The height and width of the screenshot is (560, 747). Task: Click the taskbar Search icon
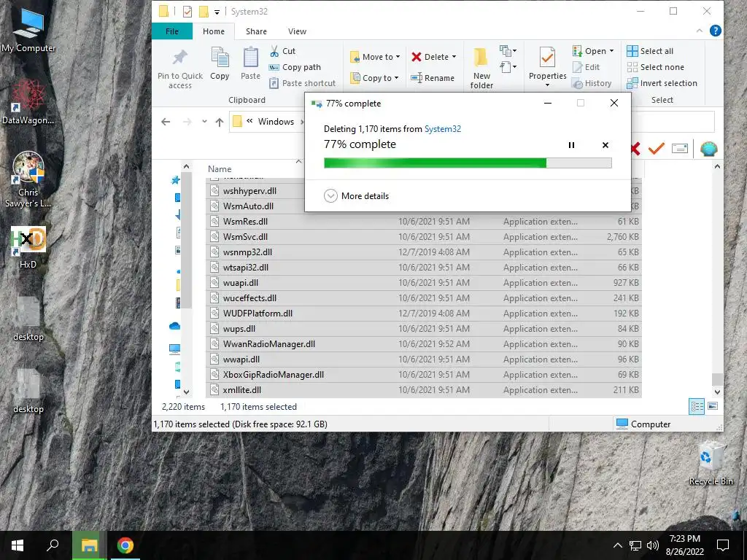click(x=53, y=545)
